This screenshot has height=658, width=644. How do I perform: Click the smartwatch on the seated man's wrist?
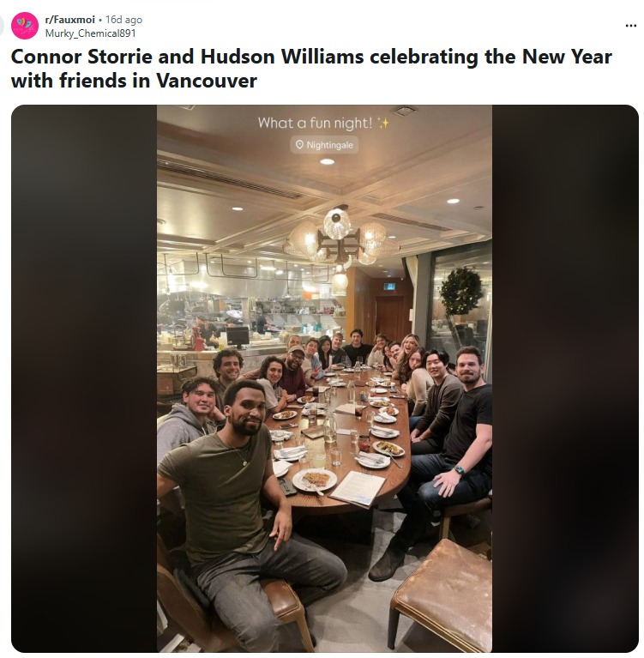point(460,470)
